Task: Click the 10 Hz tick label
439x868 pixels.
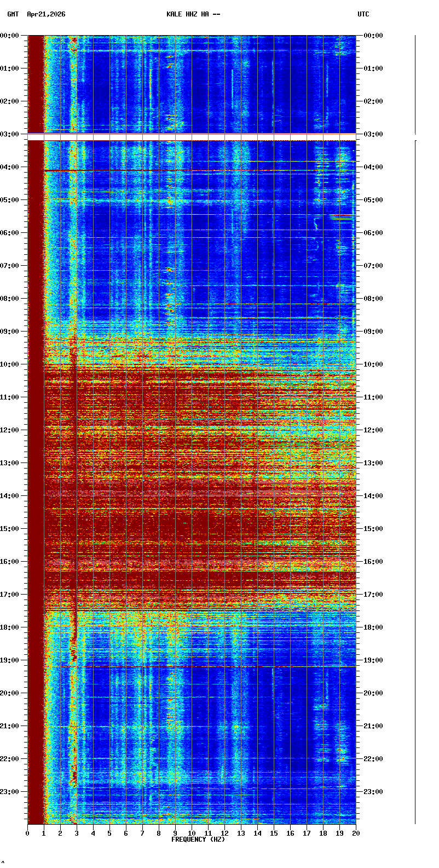Action: (192, 833)
